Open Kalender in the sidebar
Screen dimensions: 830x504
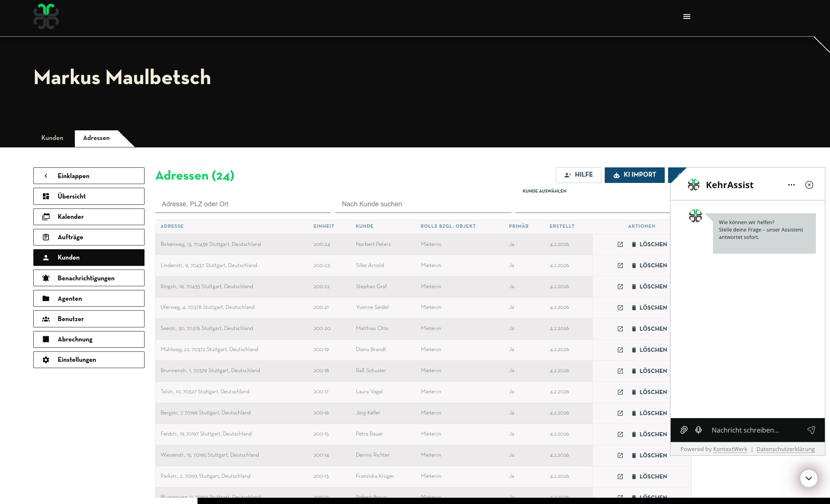coord(89,217)
